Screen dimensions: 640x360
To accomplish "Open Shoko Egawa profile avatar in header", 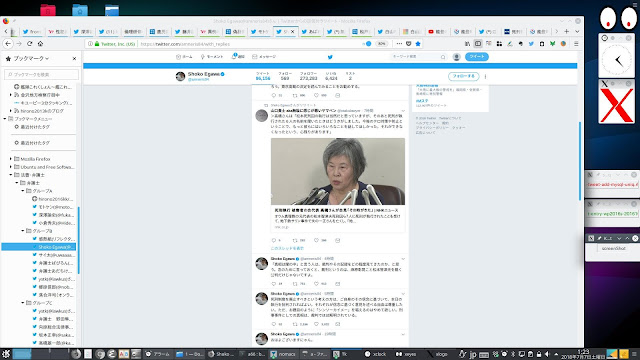I will click(180, 76).
